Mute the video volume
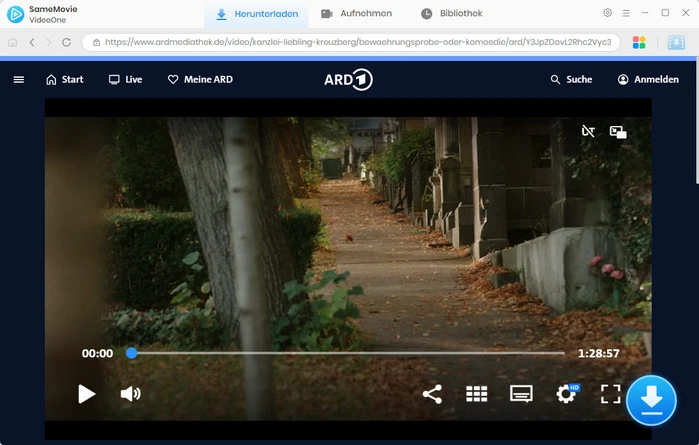This screenshot has width=699, height=445. 131,394
